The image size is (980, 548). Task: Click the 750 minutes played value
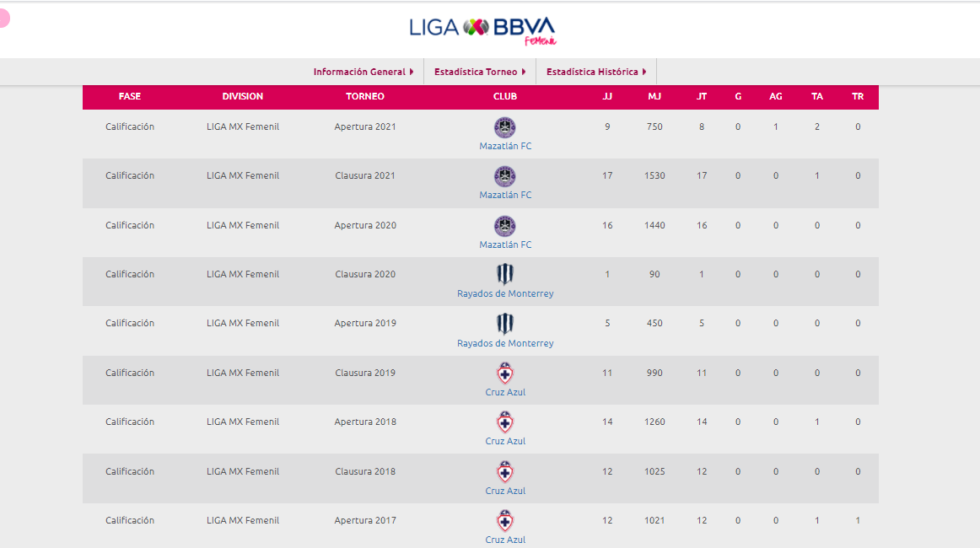coord(654,126)
